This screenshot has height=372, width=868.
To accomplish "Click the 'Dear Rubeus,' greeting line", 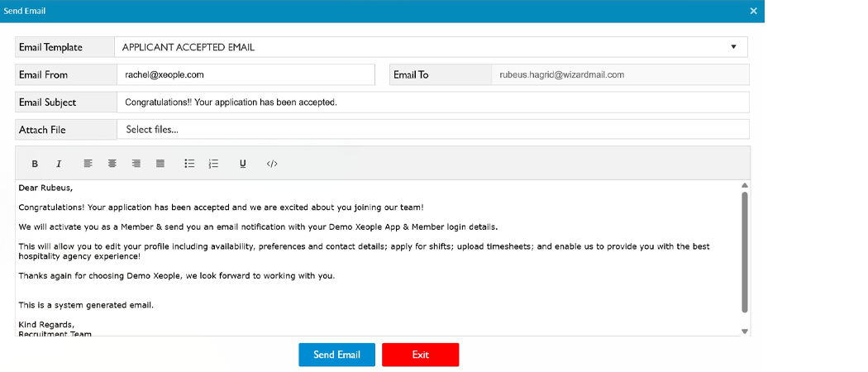I will coord(45,188).
